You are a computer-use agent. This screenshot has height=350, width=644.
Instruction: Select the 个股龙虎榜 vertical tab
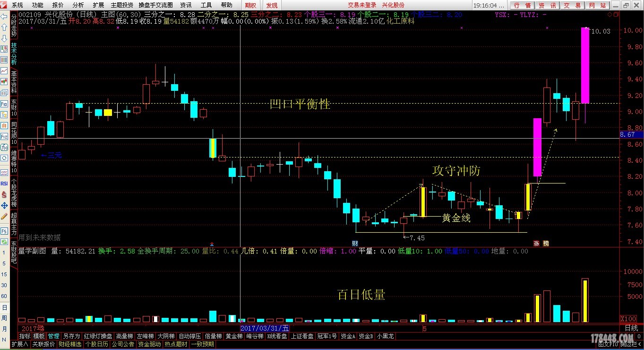click(14, 192)
